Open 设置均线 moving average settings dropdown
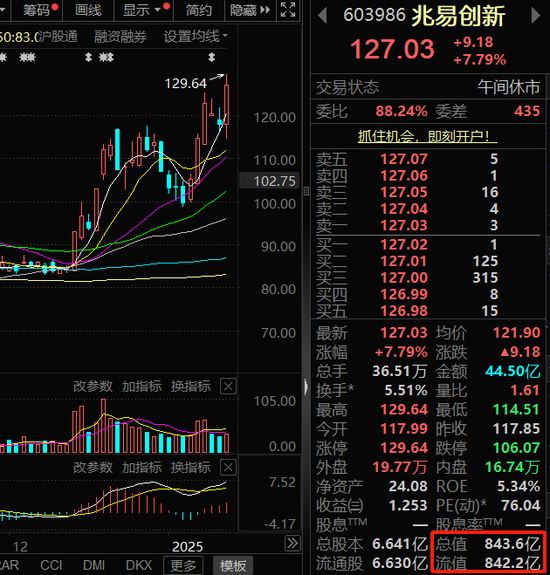 tap(195, 36)
